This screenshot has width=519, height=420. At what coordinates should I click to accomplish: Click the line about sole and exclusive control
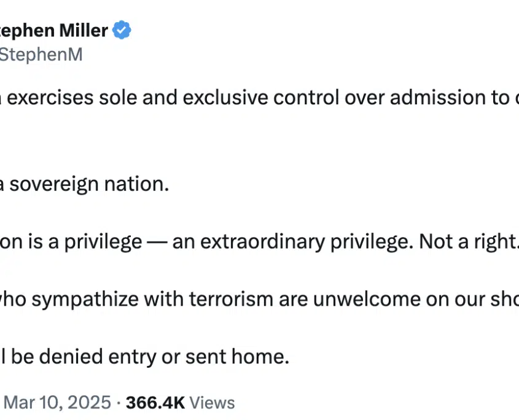click(259, 98)
